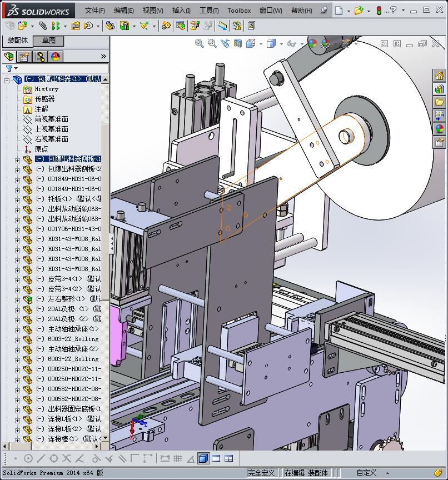Click the tree filter funnel icon

[9, 68]
